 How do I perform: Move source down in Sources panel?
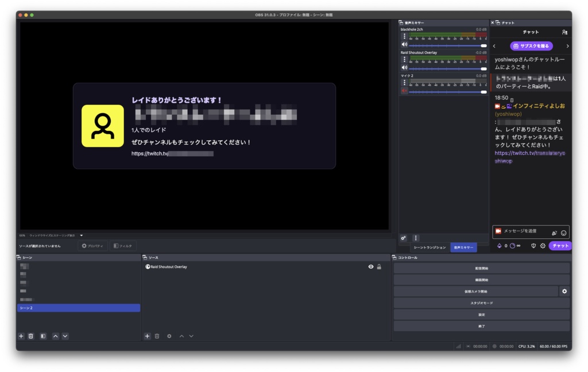(x=191, y=336)
